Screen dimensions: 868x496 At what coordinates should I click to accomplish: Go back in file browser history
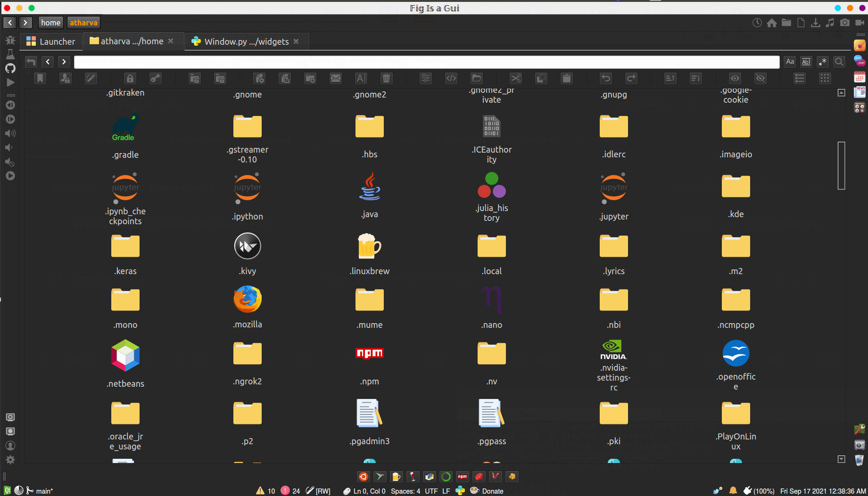coord(48,62)
